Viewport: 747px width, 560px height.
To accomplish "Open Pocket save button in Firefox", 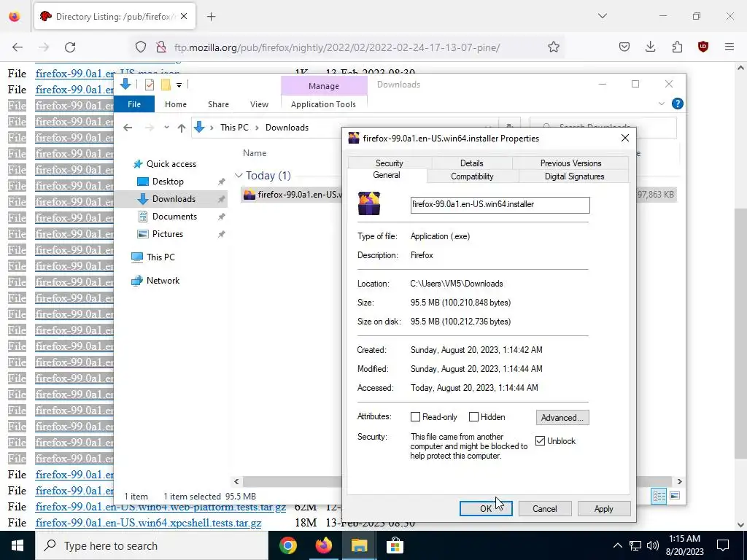I will coord(624,47).
